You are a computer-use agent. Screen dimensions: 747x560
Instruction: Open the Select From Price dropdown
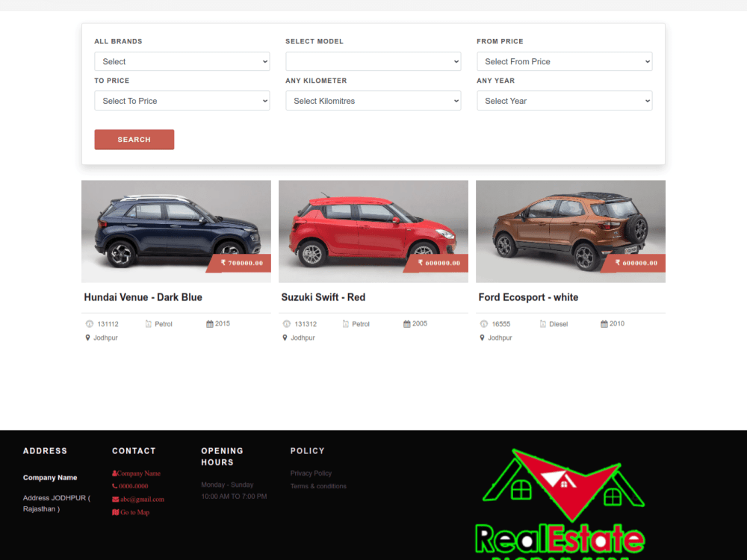click(x=565, y=61)
